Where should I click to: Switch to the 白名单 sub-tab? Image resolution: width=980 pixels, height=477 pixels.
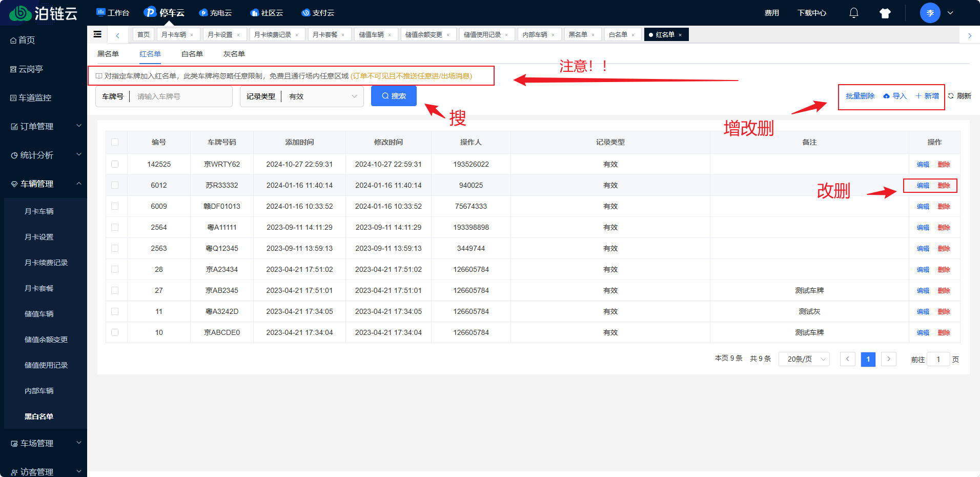(x=192, y=54)
